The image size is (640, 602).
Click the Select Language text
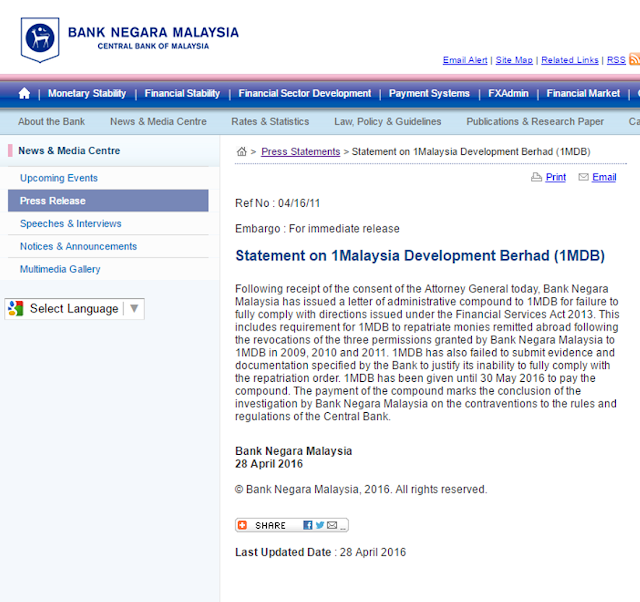point(74,309)
